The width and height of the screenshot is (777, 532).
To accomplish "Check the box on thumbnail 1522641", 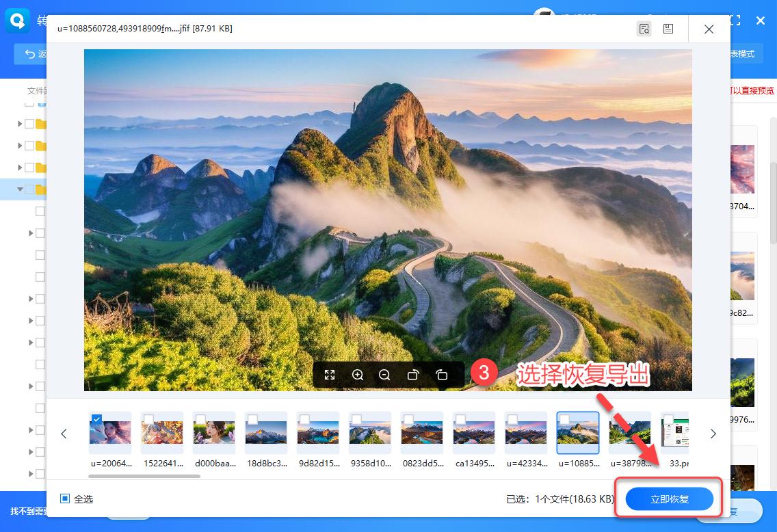I will coord(148,418).
